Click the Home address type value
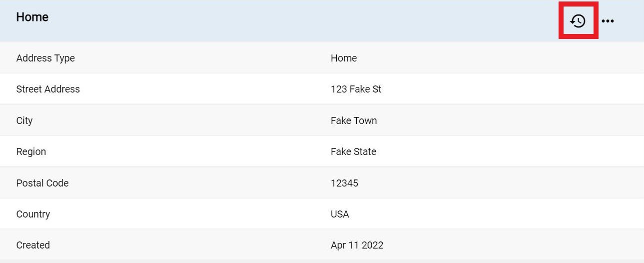Screen dimensions: 644x263 pos(344,58)
